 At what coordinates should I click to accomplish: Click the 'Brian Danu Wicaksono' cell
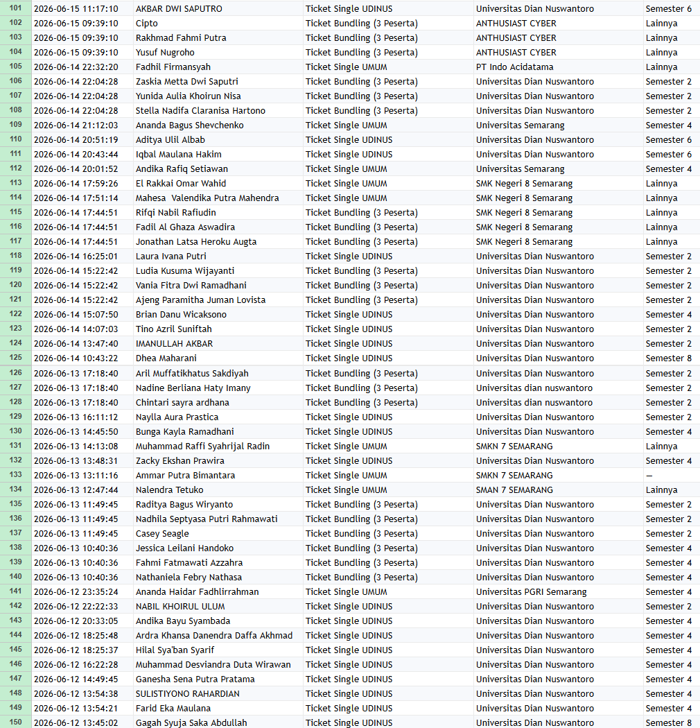pyautogui.click(x=218, y=314)
